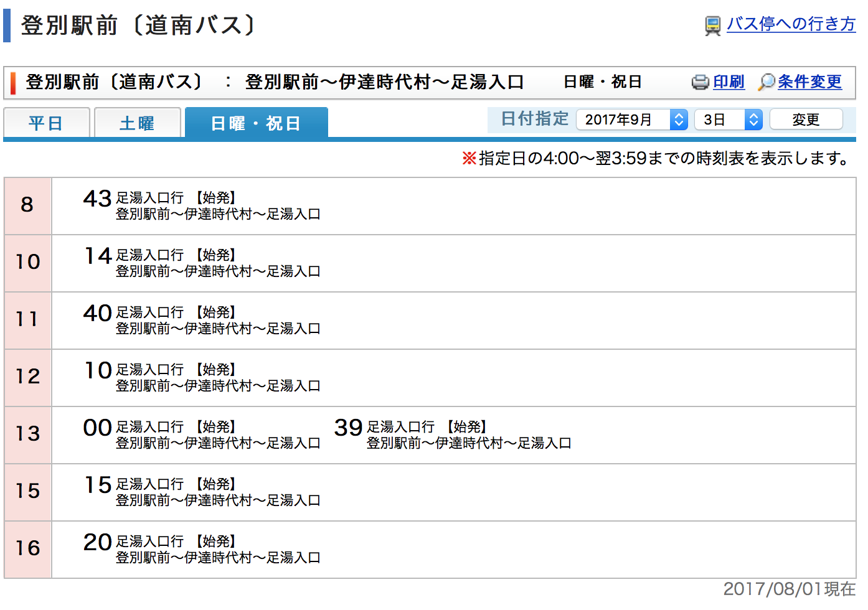Screen dimensions: 868x610
Task: Click the 8 hour cell
Action: pyautogui.click(x=27, y=205)
